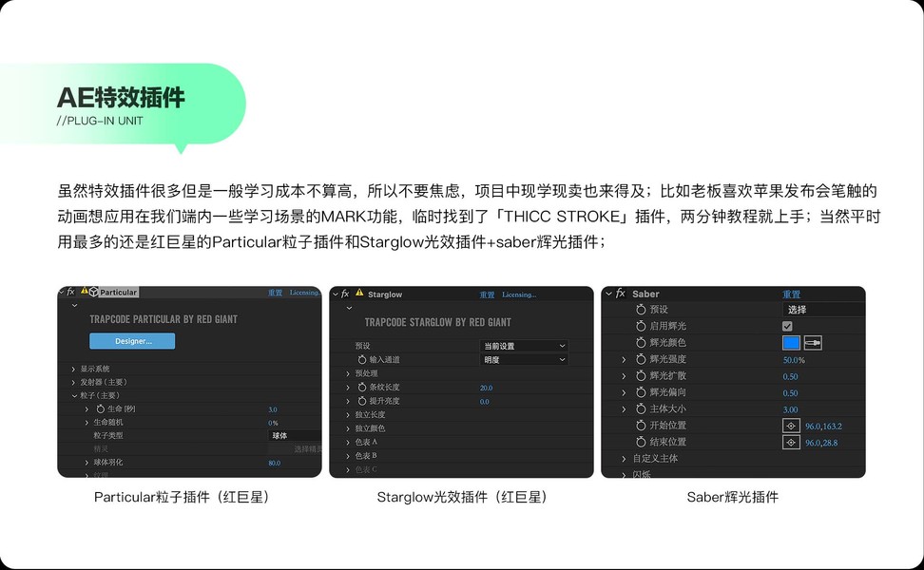This screenshot has width=924, height=570.
Task: Open the 粒子类型 dropdown showing 球体
Action: (x=295, y=436)
